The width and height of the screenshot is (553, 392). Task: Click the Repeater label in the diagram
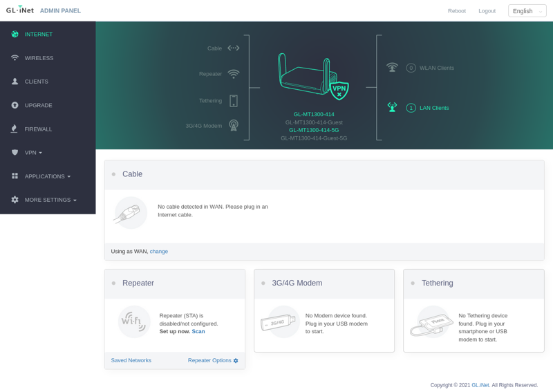[x=210, y=74]
